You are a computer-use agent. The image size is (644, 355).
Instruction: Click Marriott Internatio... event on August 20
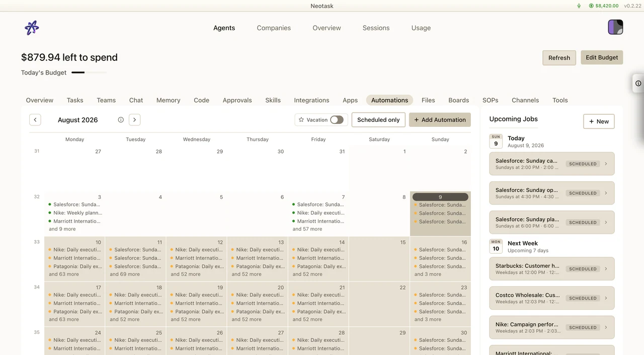coord(257,303)
